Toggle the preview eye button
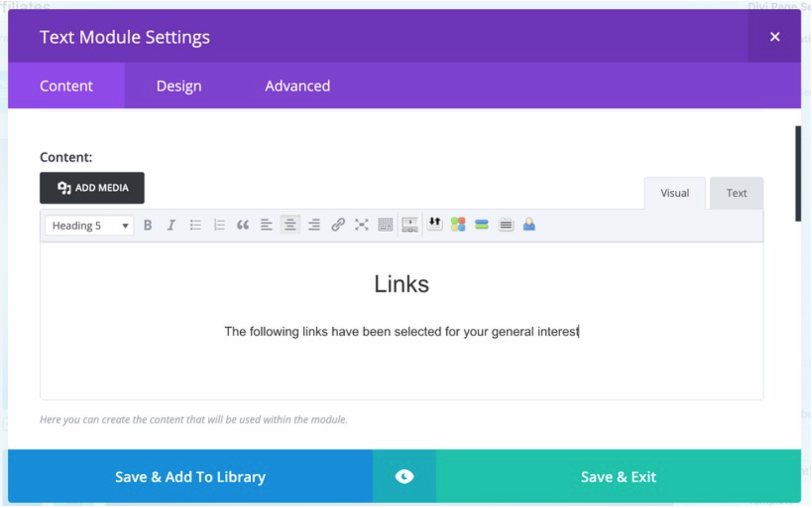 404,478
